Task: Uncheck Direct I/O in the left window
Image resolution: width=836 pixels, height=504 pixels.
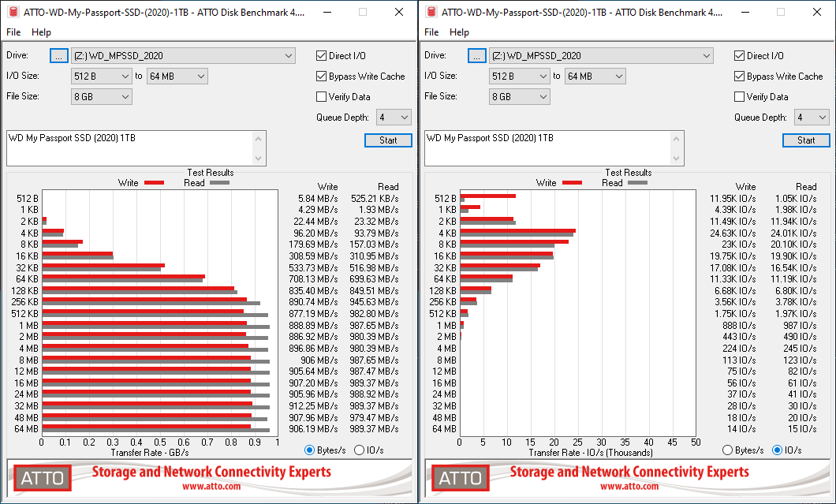Action: coord(322,56)
